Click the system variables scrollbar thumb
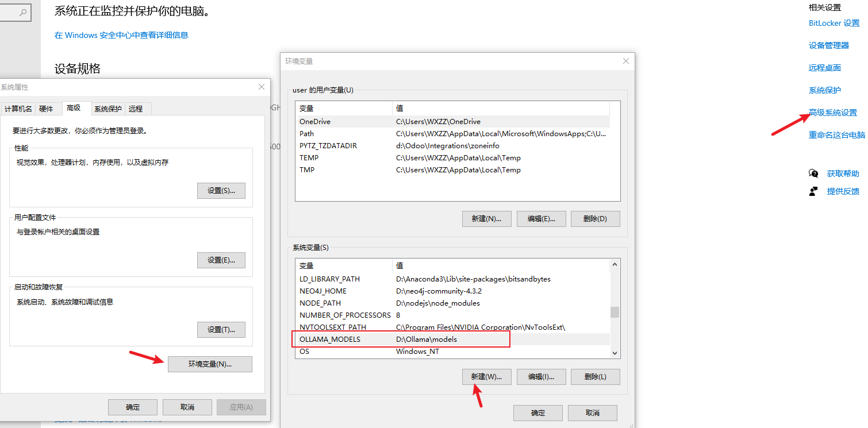This screenshot has height=428, width=868. [x=614, y=312]
